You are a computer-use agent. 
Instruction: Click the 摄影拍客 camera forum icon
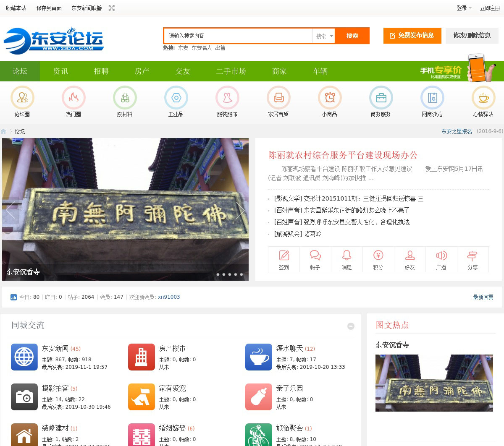click(x=24, y=397)
